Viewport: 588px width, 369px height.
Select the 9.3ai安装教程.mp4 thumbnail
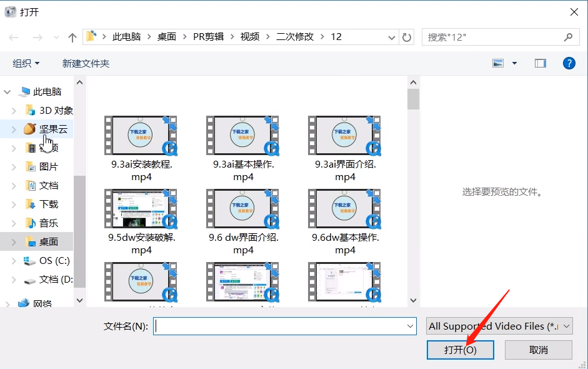click(141, 136)
